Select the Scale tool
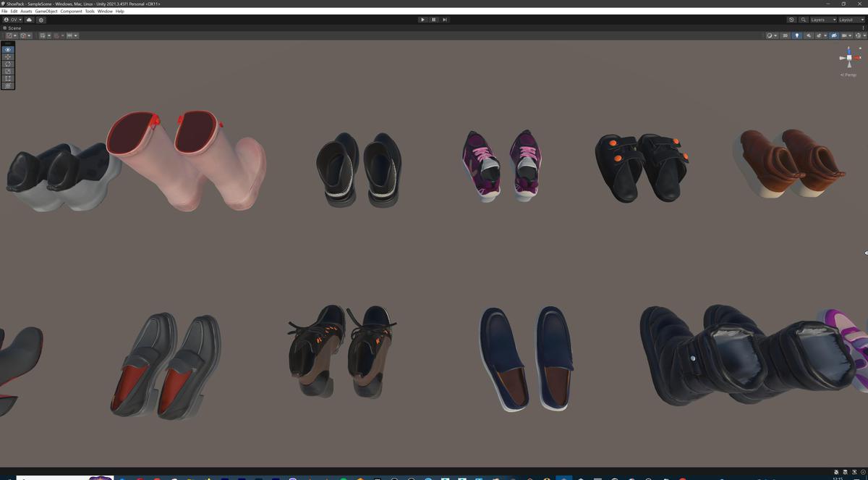 click(7, 71)
